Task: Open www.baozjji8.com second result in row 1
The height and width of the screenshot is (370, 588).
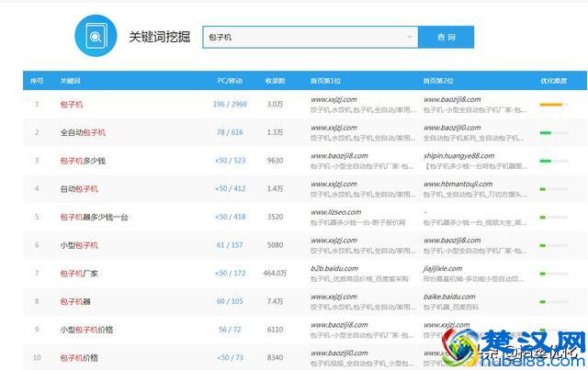Action: click(x=452, y=99)
